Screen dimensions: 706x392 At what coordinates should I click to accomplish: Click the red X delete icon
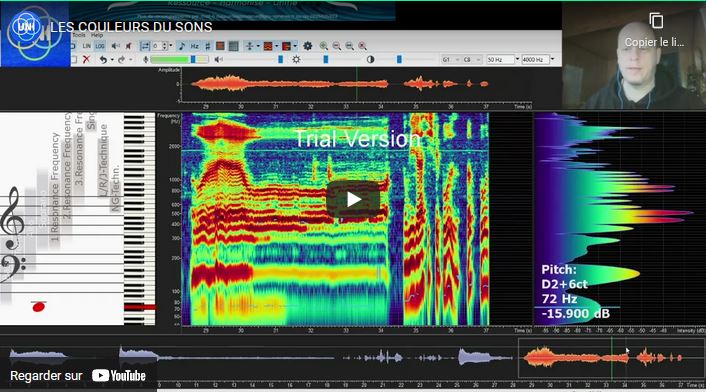86,59
